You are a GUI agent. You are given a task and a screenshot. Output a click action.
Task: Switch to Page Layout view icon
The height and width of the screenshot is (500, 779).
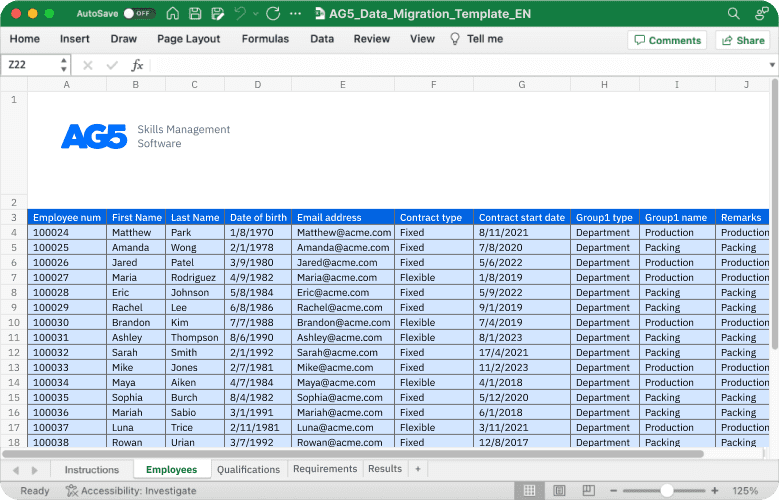[559, 491]
